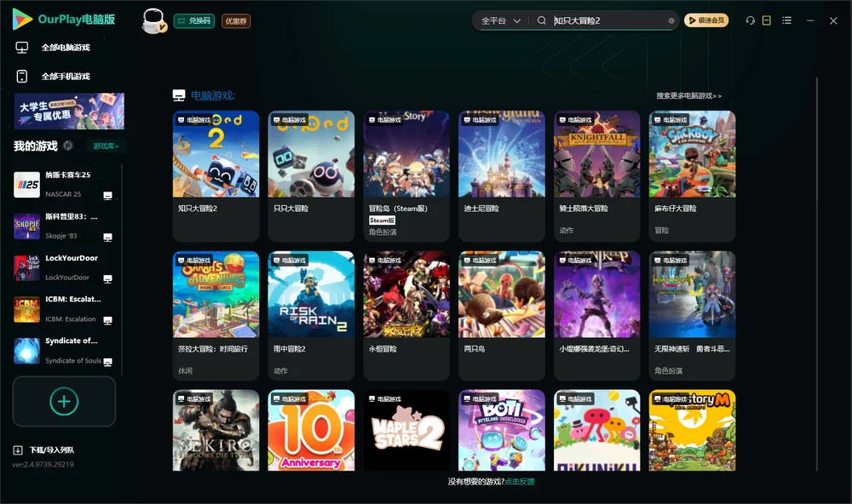Open the 无限神速斩 勇者斗恶龙 card

pyautogui.click(x=692, y=316)
